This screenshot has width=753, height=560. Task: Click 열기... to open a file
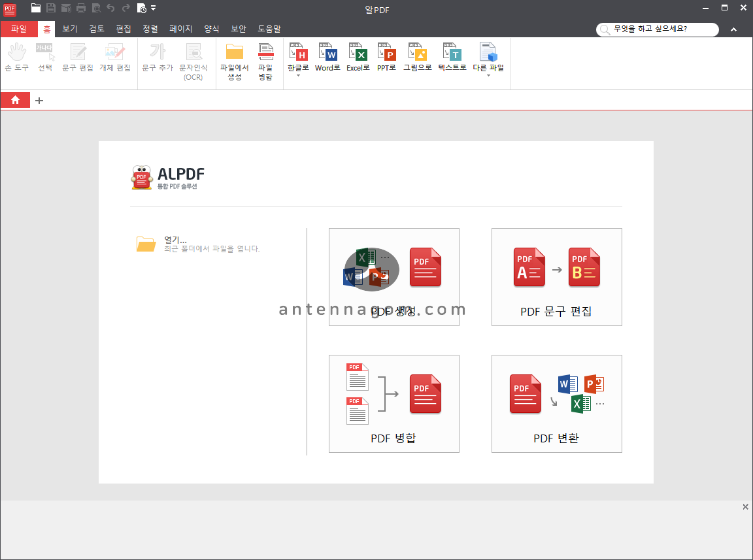point(198,244)
